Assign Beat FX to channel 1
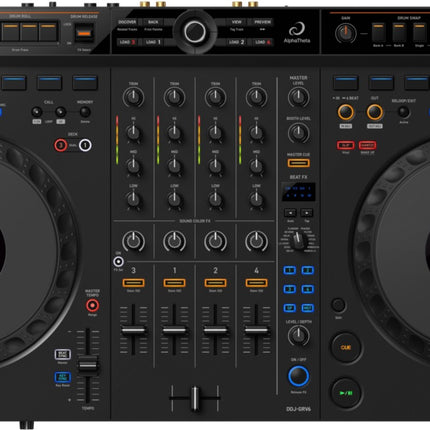The width and height of the screenshot is (430, 430). [290, 270]
